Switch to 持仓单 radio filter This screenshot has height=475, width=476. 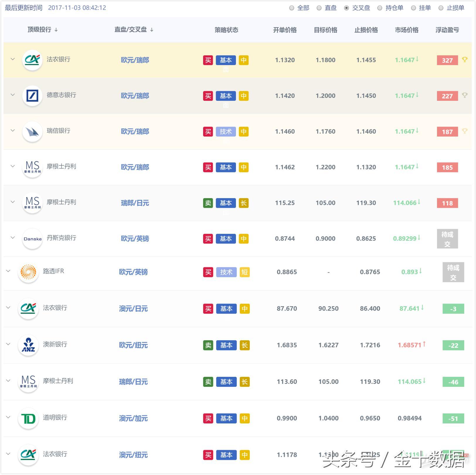click(380, 8)
